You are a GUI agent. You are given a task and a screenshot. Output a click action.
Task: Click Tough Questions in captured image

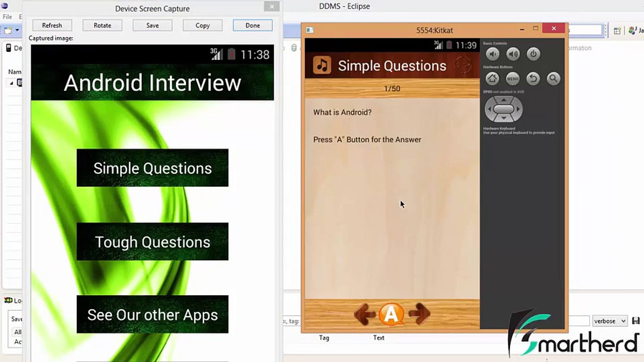pyautogui.click(x=152, y=242)
